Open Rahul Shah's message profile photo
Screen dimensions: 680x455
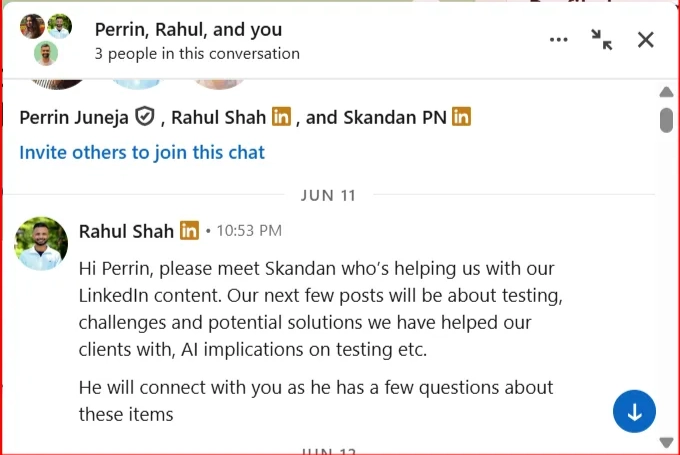(x=42, y=243)
